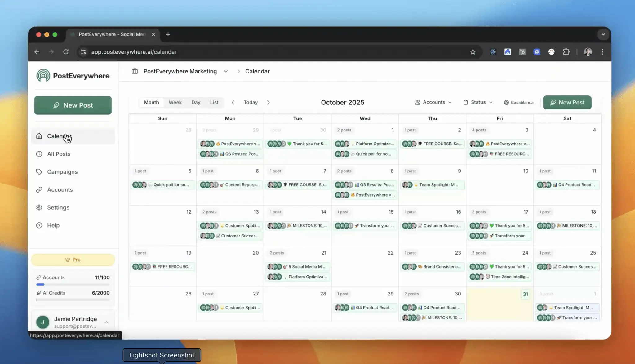635x364 pixels.
Task: Click the blue A extension icon
Action: [x=508, y=52]
